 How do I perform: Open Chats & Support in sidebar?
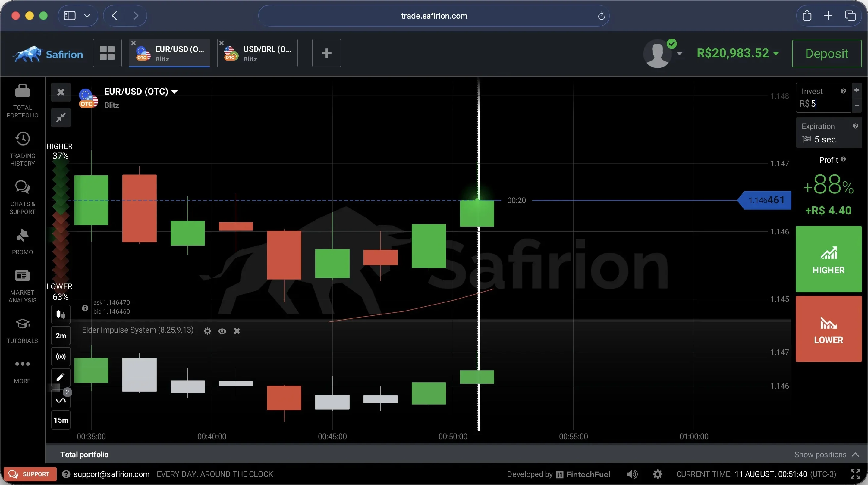coord(23,197)
